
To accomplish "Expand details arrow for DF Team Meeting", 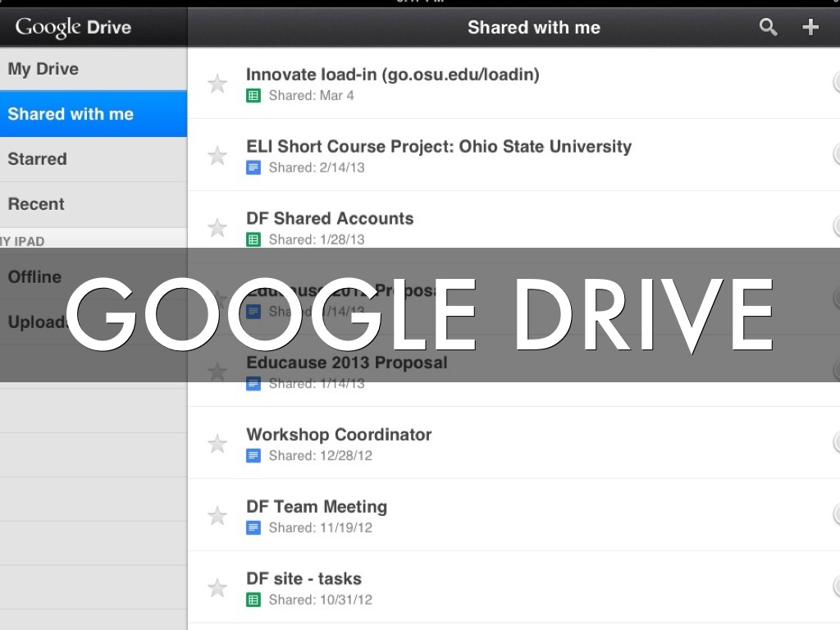I will click(836, 514).
